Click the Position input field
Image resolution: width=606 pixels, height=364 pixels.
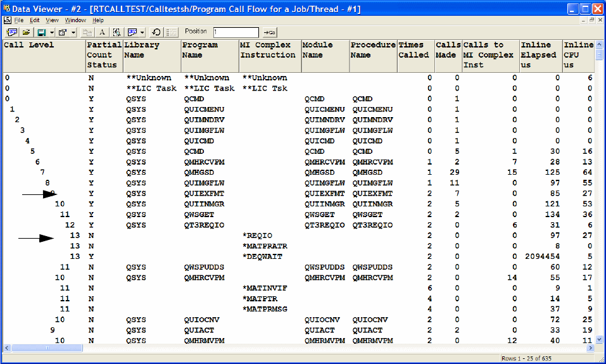click(236, 32)
